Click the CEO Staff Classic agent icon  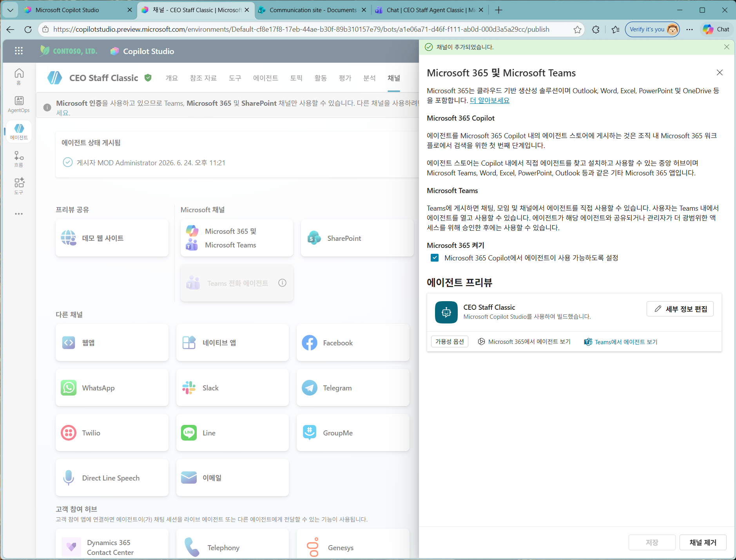click(x=55, y=78)
